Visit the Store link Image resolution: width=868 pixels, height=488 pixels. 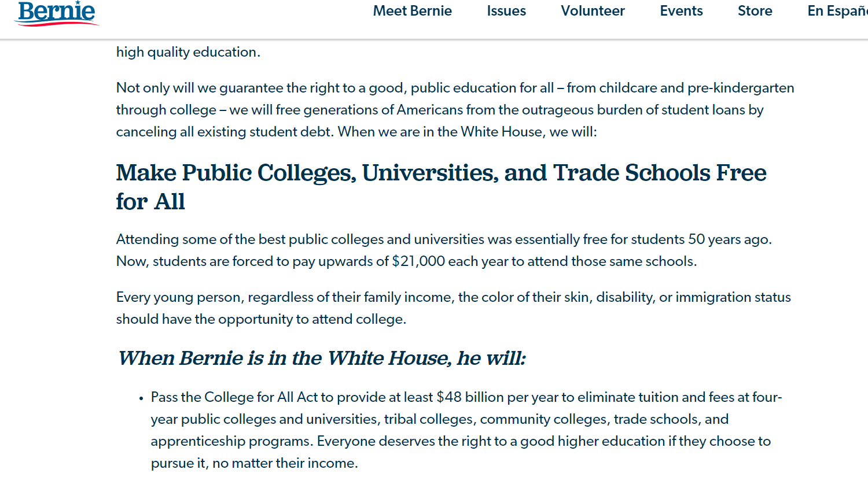click(755, 11)
